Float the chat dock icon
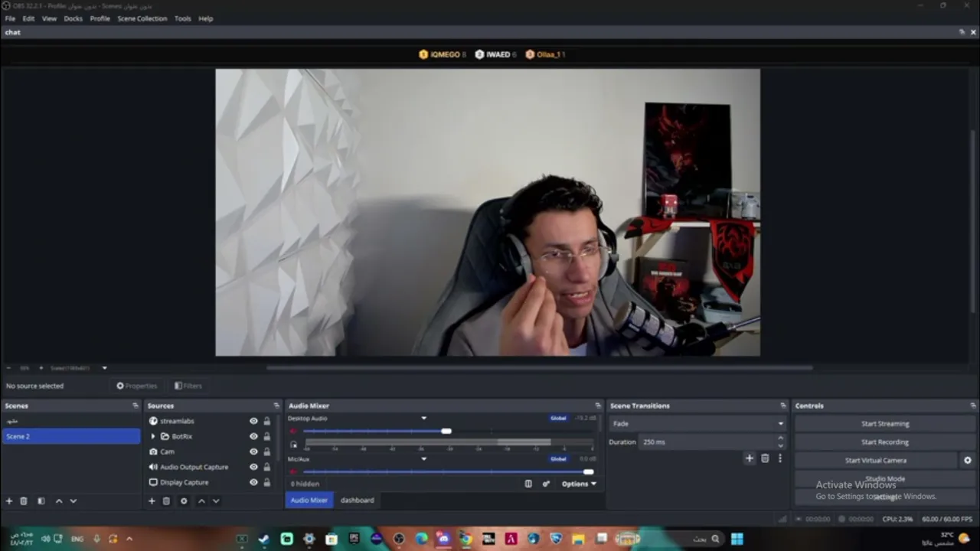980x551 pixels. 962,32
